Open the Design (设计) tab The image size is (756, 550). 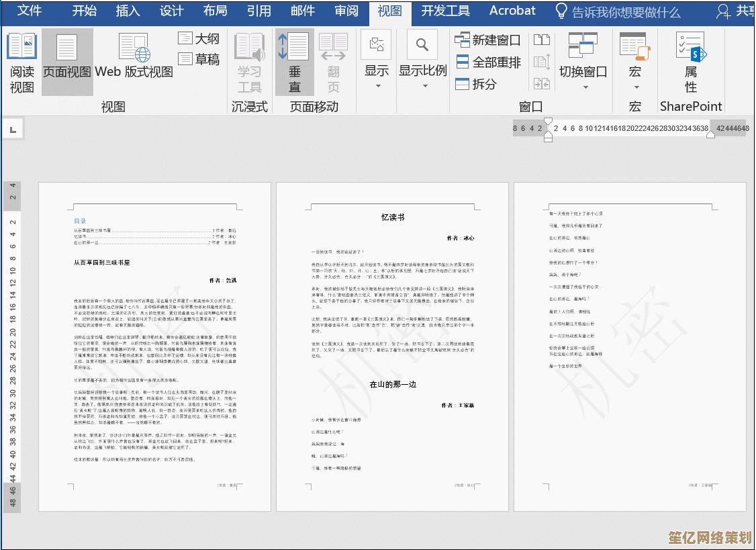[172, 11]
